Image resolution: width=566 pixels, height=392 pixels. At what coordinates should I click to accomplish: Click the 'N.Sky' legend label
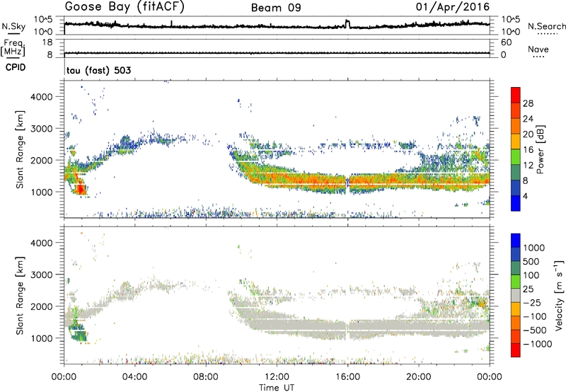(x=13, y=26)
